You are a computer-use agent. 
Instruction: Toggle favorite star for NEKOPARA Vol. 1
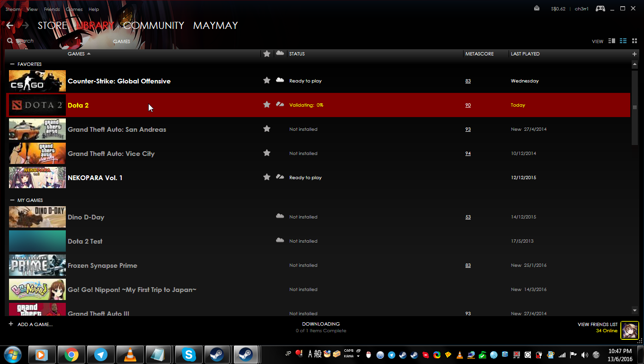[267, 177]
